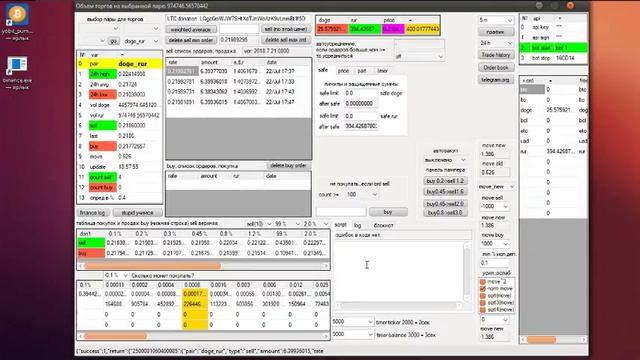Image resolution: width=640 pixels, height=360 pixels.
Task: Expand the count >= 100 dropdown
Action: click(362, 195)
